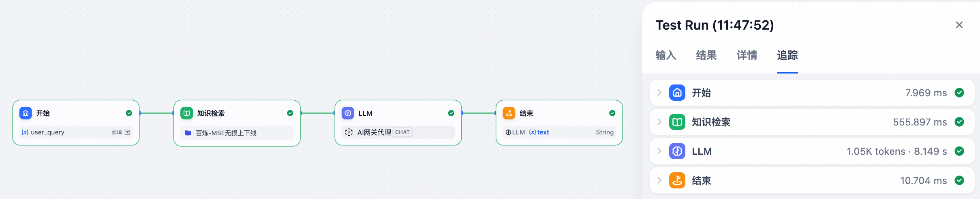Switch to the 结果 tab
This screenshot has width=980, height=199.
point(706,55)
